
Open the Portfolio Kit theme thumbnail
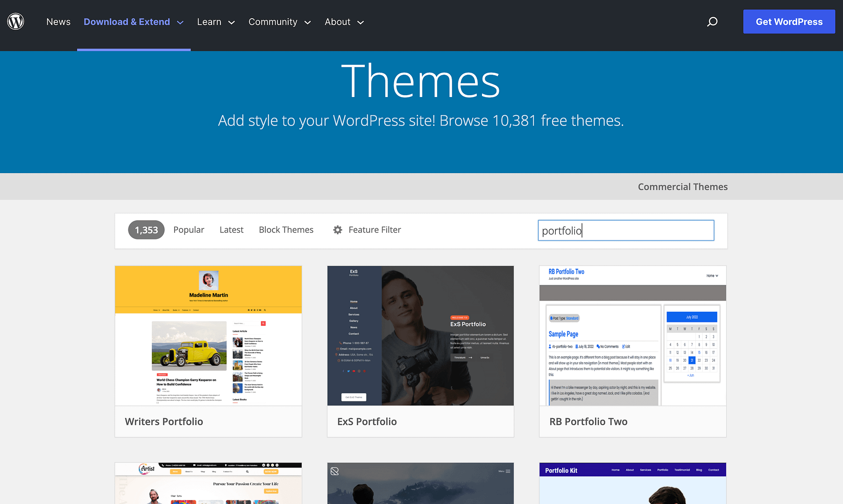click(632, 483)
